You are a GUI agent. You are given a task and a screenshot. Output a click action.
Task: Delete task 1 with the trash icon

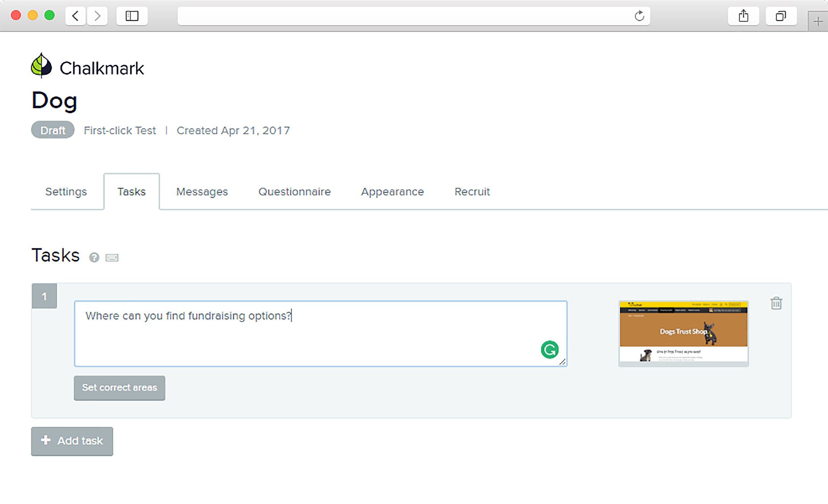click(x=776, y=303)
